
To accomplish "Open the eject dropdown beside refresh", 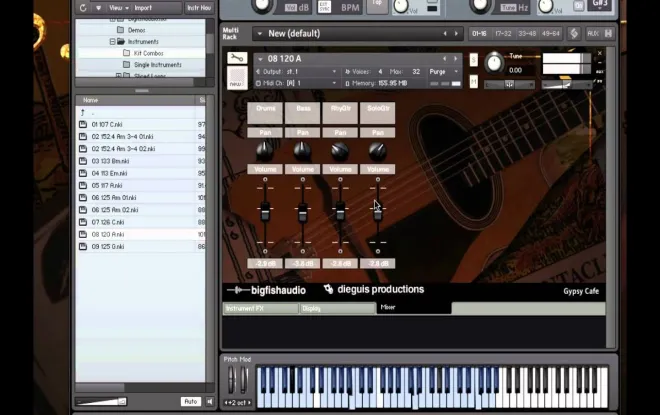I will [98, 8].
